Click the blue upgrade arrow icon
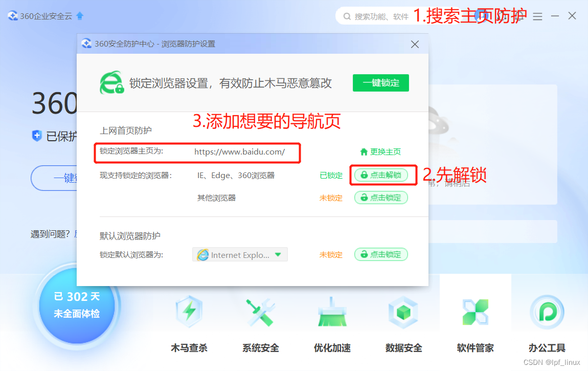 80,16
